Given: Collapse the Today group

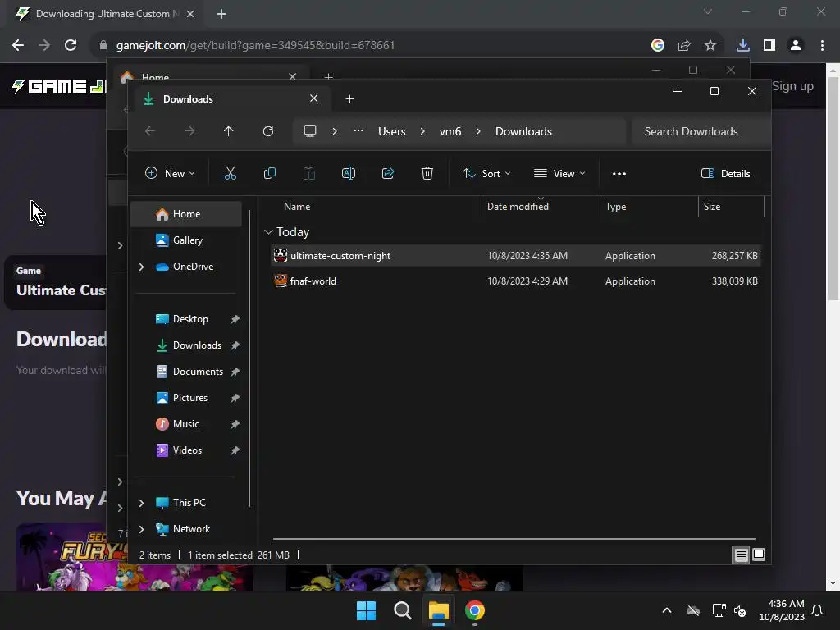Looking at the screenshot, I should pyautogui.click(x=268, y=232).
